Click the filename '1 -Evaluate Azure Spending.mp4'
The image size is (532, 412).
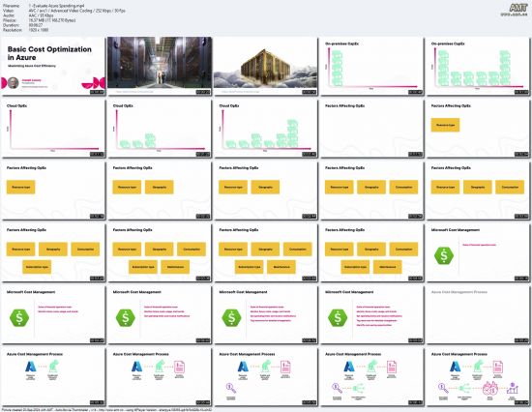pyautogui.click(x=56, y=6)
